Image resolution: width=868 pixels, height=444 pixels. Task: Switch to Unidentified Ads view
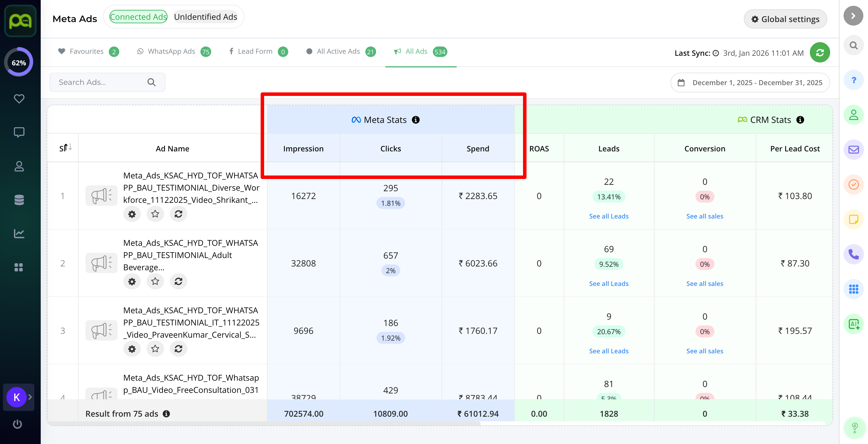click(206, 17)
